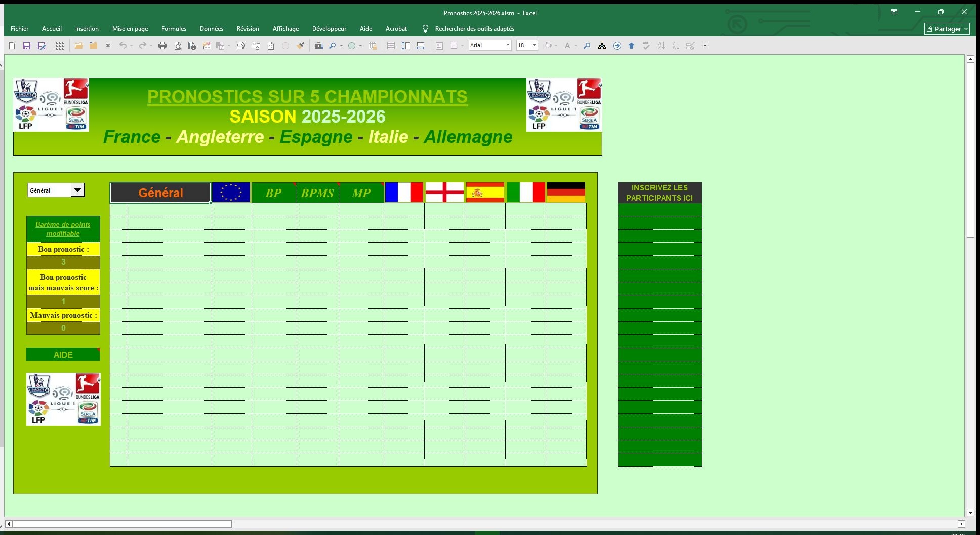980x535 pixels.
Task: Click the Partager share button
Action: click(947, 29)
